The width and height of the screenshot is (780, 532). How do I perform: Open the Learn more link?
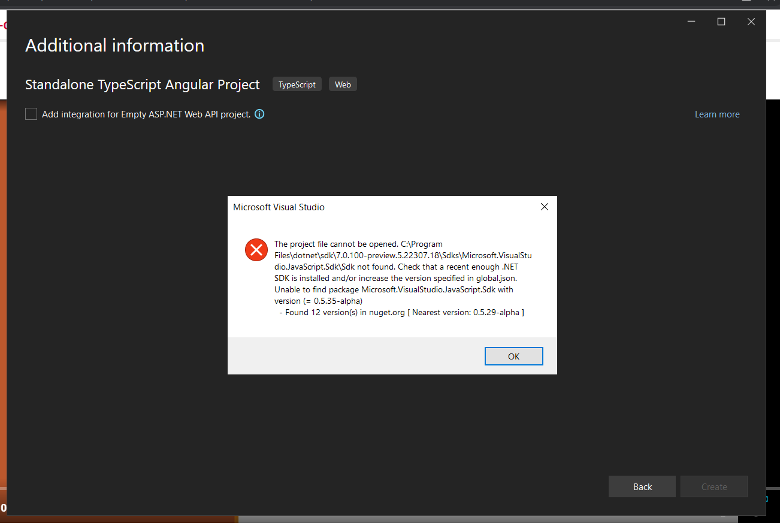coord(717,114)
